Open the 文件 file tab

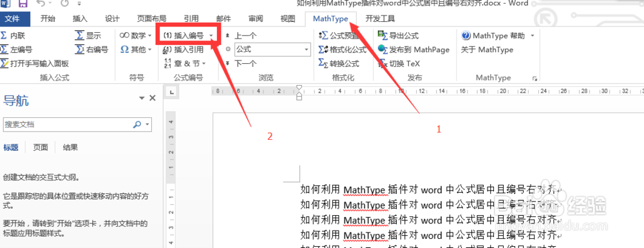point(15,19)
